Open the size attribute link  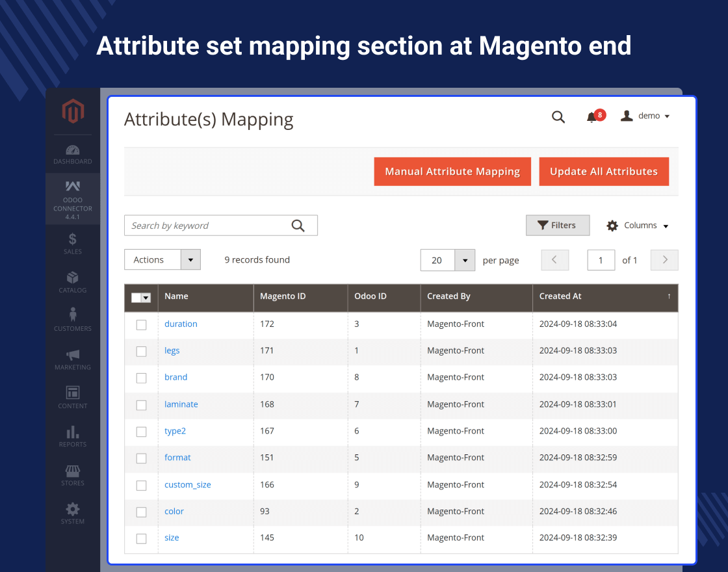click(x=172, y=538)
